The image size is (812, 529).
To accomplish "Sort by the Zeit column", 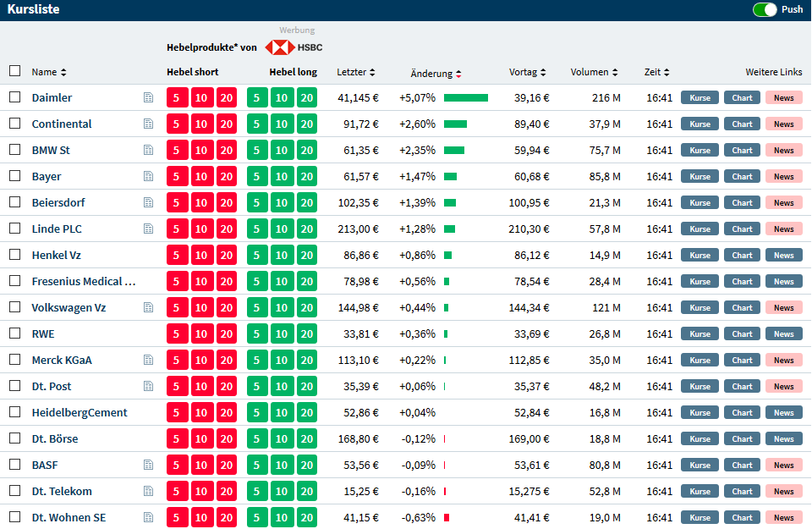I will pyautogui.click(x=656, y=72).
